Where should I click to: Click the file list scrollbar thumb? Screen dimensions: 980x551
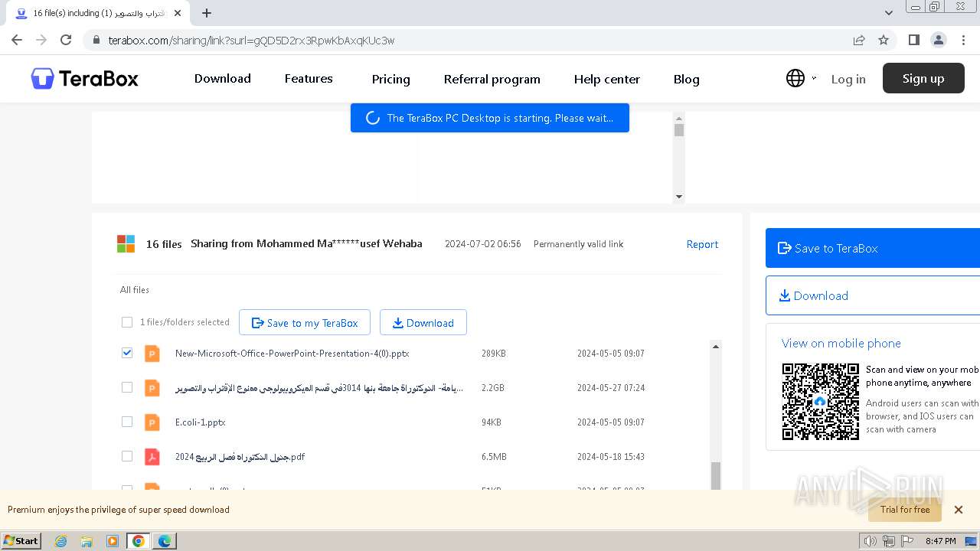click(x=716, y=475)
